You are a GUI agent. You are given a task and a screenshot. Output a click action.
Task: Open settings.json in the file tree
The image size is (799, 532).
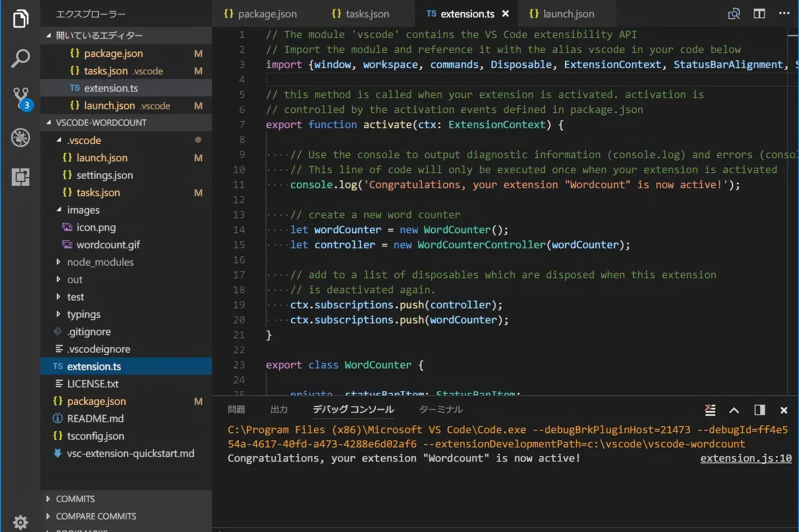[x=126, y=175]
